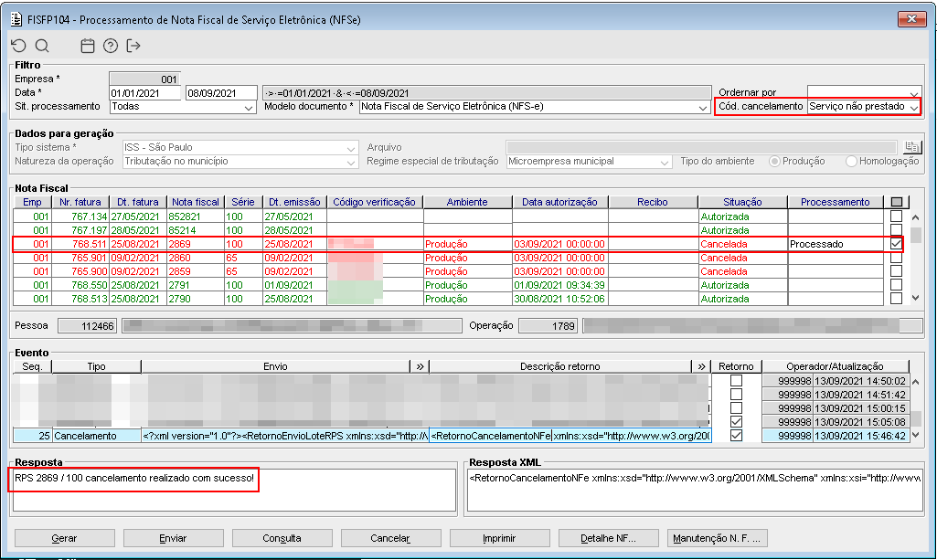Click the Operador/Atualização column header
Image resolution: width=937 pixels, height=560 pixels.
tap(835, 366)
